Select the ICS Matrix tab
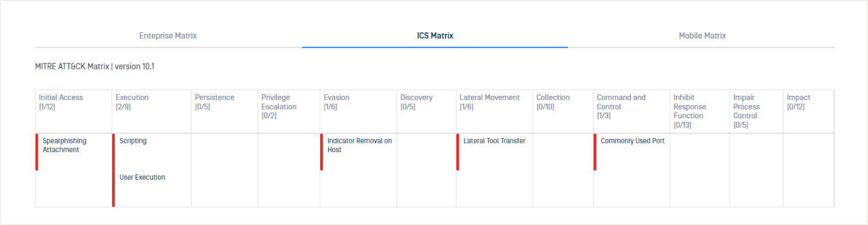868x225 pixels. [435, 36]
